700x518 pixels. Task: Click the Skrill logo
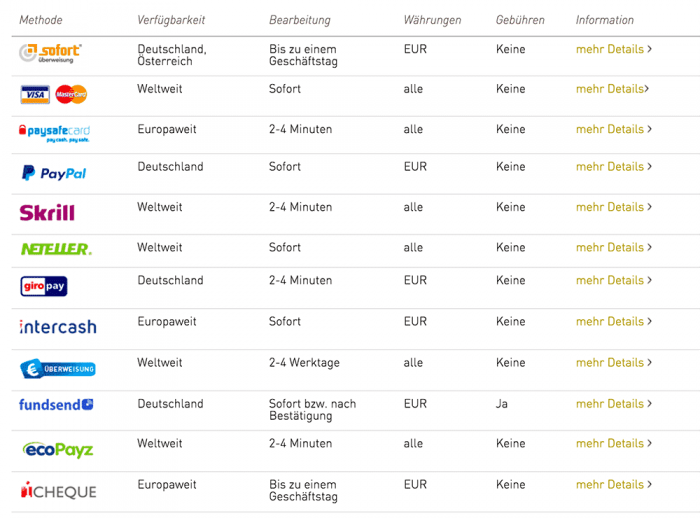coord(47,213)
